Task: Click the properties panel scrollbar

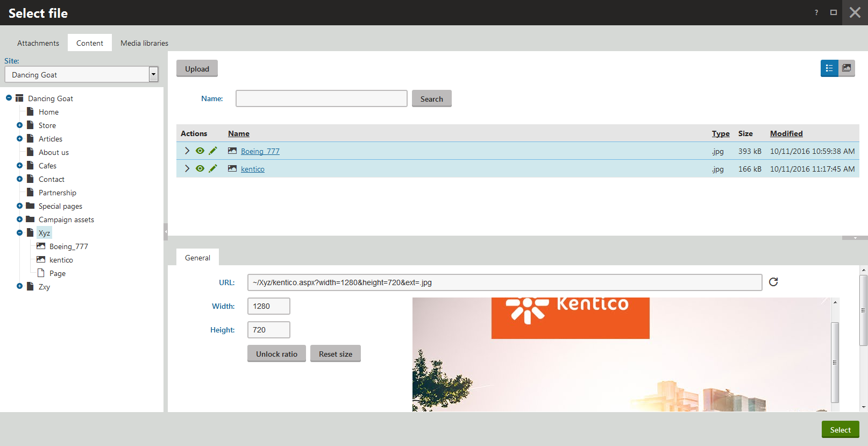Action: click(x=863, y=310)
